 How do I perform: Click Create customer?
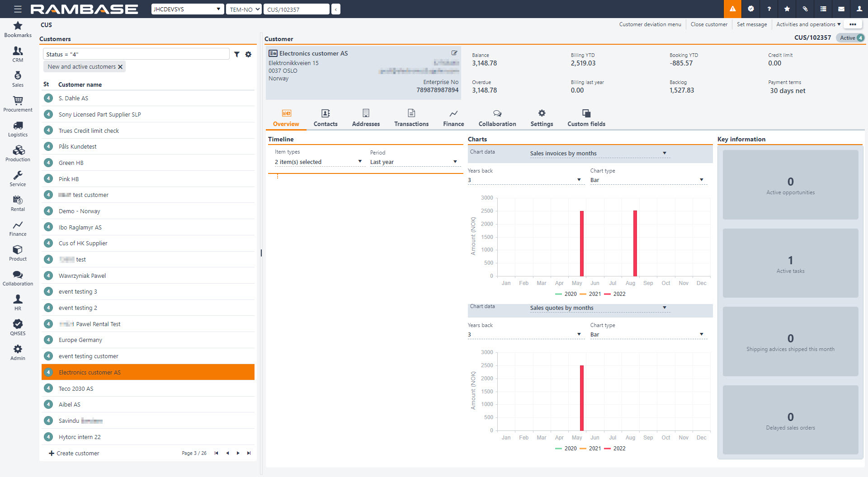click(74, 453)
